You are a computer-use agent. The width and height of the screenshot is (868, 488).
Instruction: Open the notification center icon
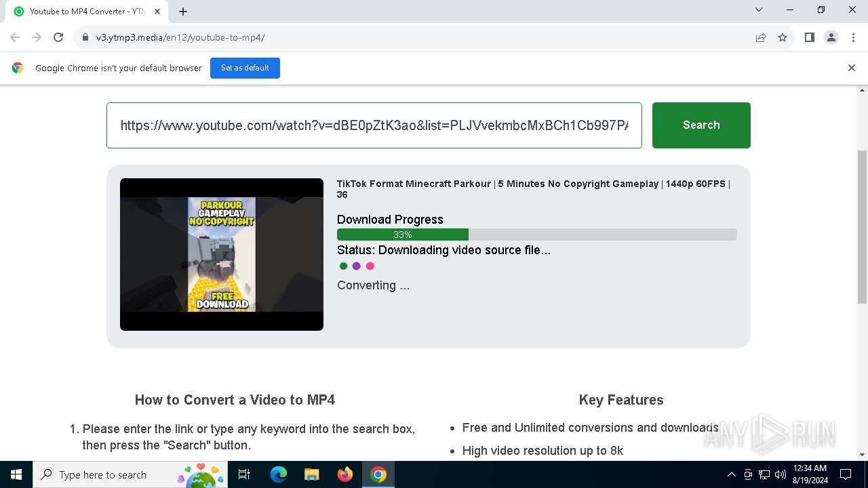pyautogui.click(x=846, y=474)
